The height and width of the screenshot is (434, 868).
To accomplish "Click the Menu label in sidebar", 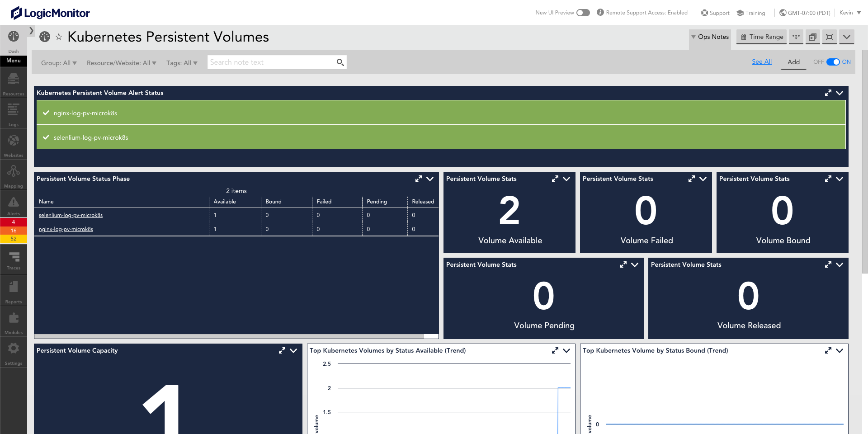I will (x=14, y=61).
